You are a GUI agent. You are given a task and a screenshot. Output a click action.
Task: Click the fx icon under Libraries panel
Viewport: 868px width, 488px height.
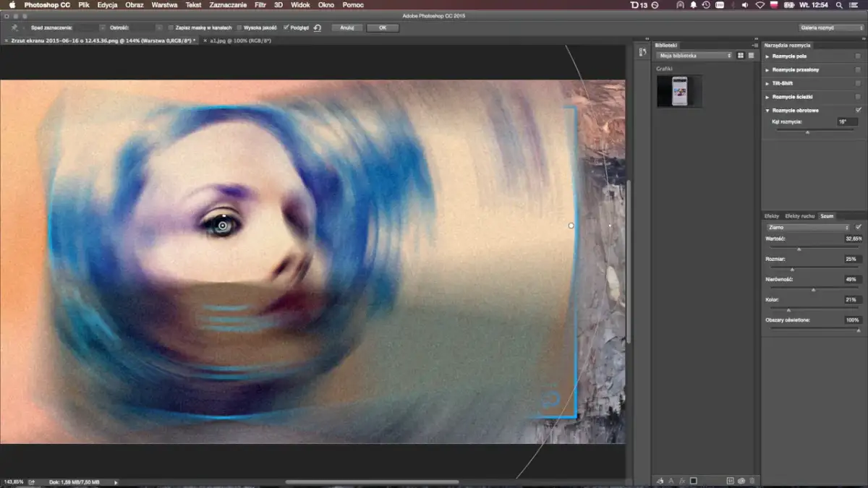click(682, 481)
